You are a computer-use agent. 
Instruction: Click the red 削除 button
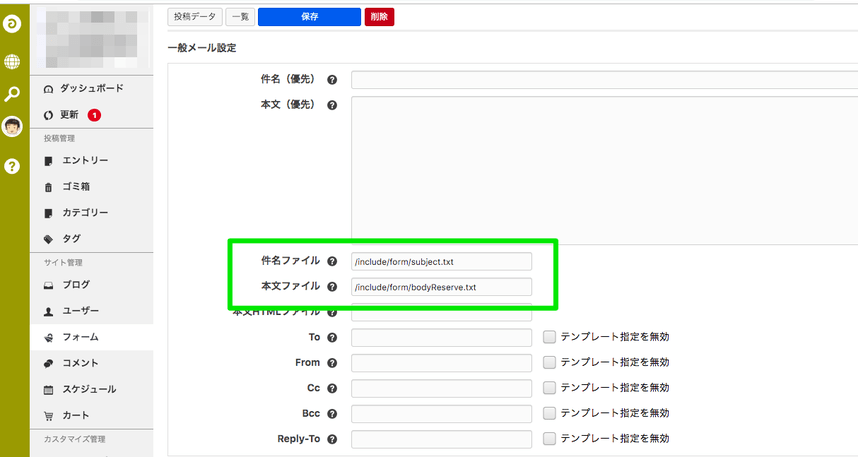coord(379,17)
